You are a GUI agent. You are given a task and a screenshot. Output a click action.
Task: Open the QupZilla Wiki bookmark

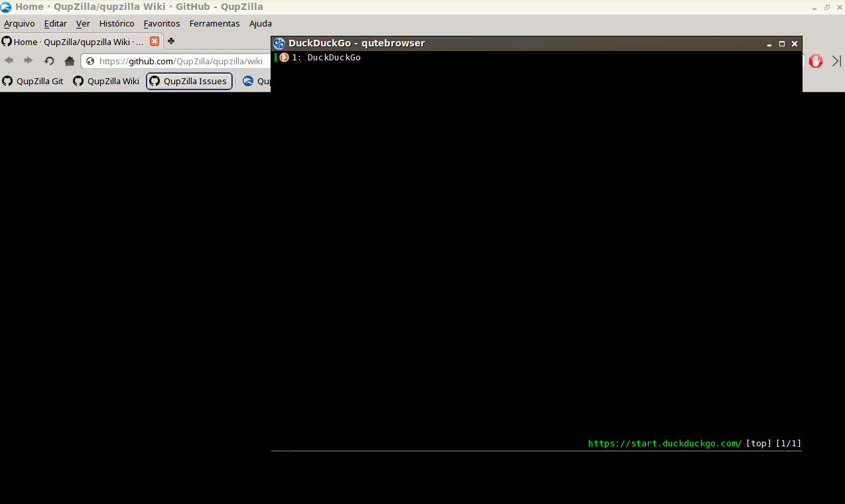tap(106, 81)
